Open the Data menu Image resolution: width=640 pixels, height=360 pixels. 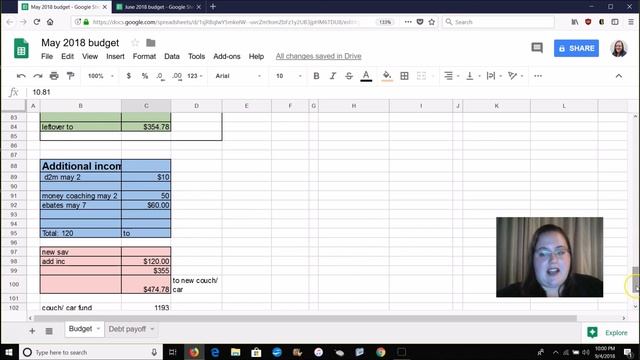[172, 56]
